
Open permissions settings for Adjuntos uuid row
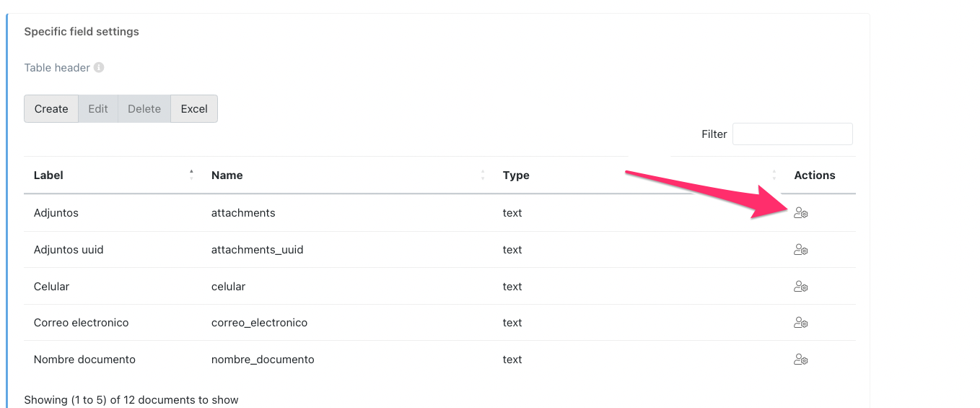click(800, 250)
